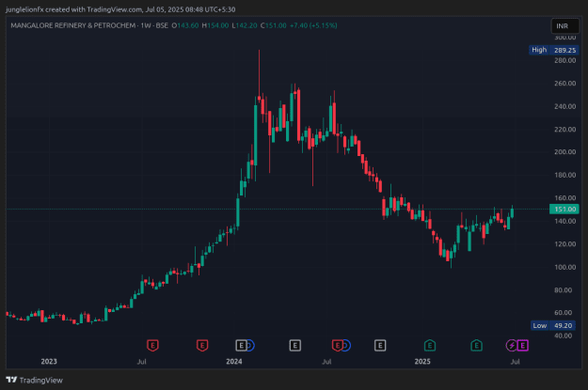Screen dimensions: 588x390
Task: Click the 280.00 price axis label
Action: (x=564, y=60)
